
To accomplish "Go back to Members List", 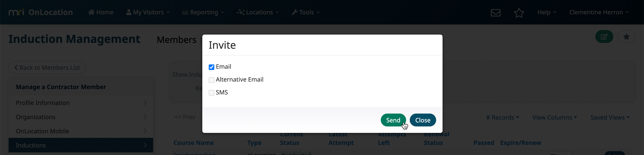I will (x=47, y=67).
